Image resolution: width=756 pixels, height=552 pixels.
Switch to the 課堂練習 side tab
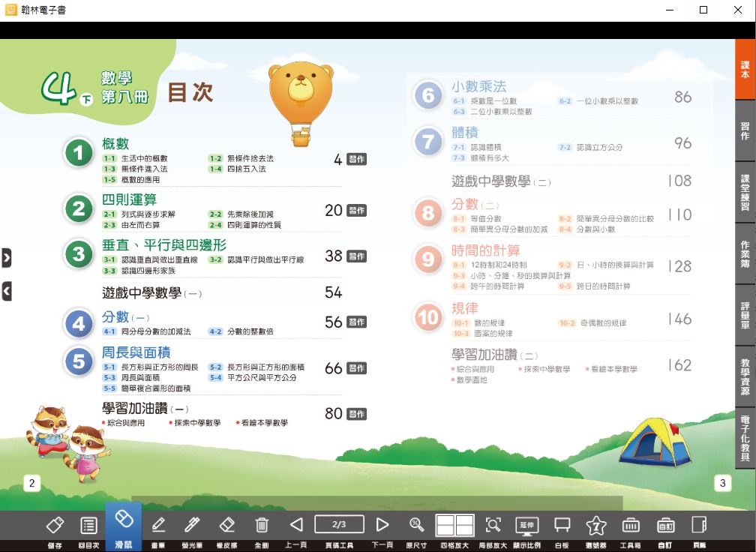pyautogui.click(x=745, y=192)
